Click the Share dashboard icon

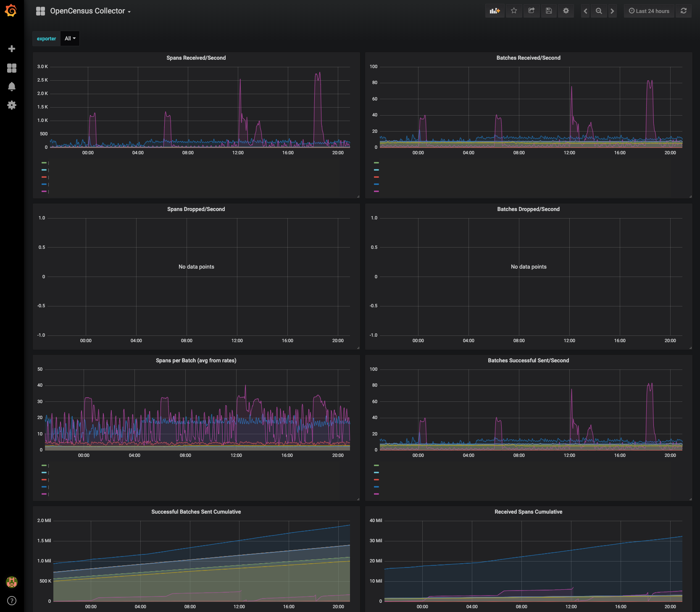[x=532, y=11]
